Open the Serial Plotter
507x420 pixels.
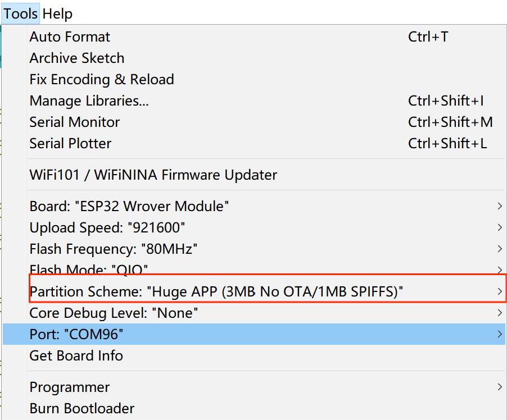[x=70, y=144]
